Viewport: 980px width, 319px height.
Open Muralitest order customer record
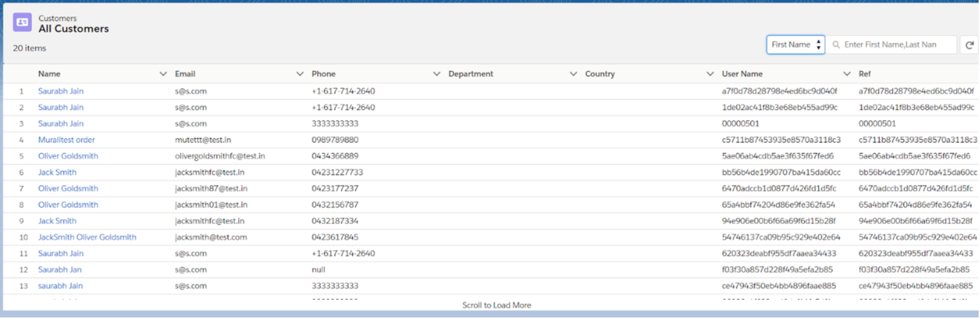[x=66, y=140]
